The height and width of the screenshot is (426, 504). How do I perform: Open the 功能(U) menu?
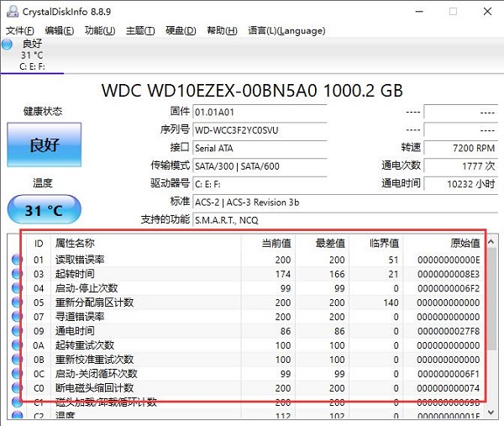[x=100, y=30]
